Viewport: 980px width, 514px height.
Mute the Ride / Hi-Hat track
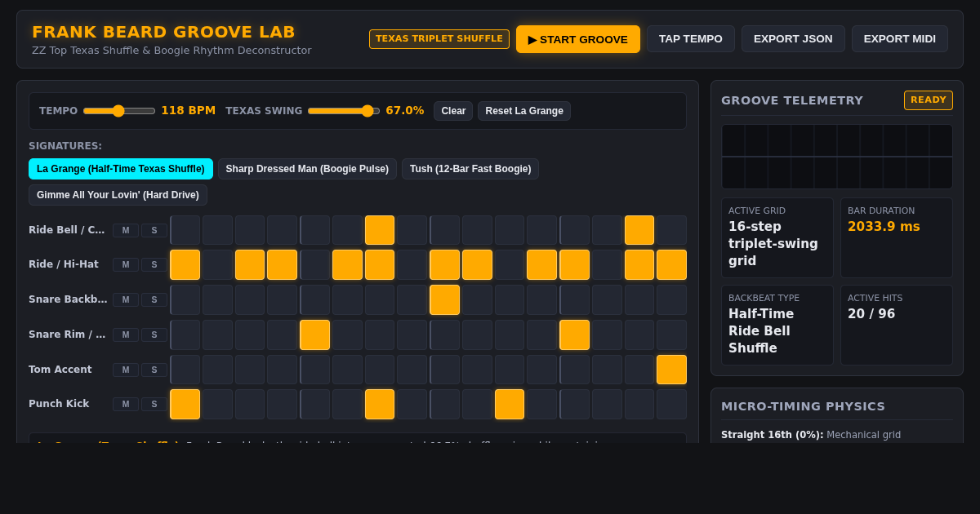tap(126, 265)
